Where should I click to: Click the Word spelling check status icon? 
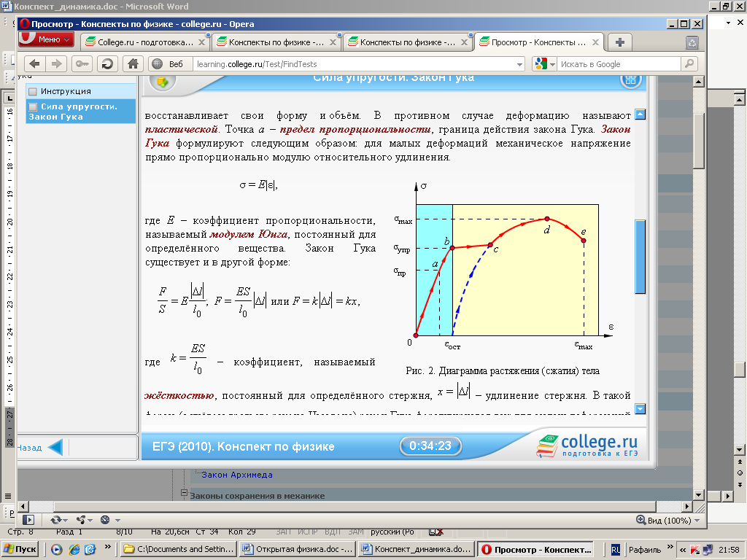436,532
